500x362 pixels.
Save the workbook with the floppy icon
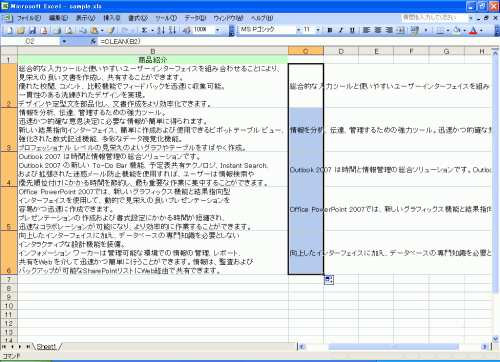pos(32,31)
